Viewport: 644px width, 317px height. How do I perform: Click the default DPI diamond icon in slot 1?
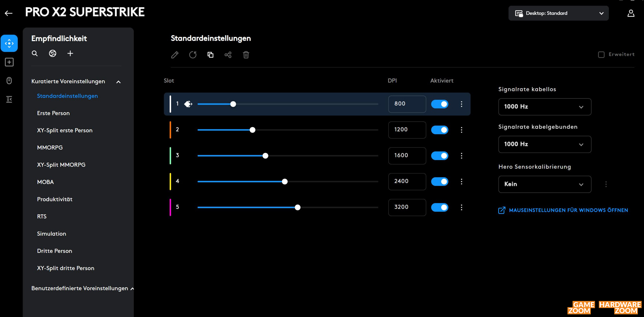tap(188, 104)
